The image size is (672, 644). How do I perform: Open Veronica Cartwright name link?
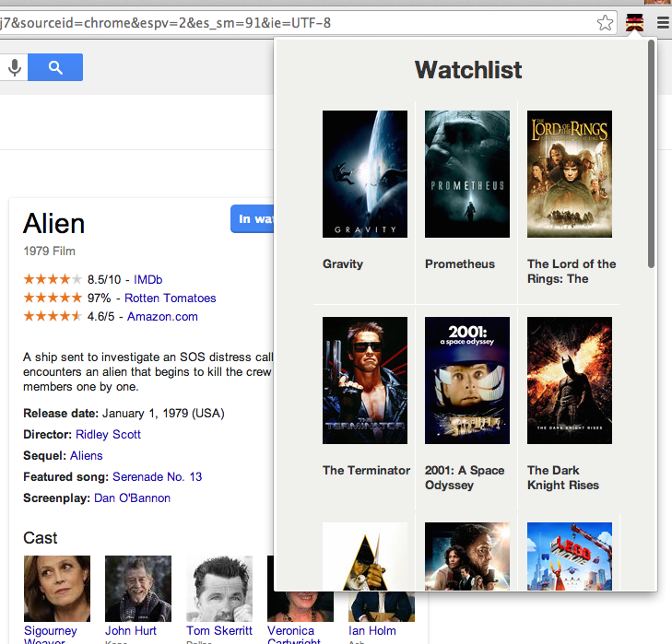click(293, 637)
